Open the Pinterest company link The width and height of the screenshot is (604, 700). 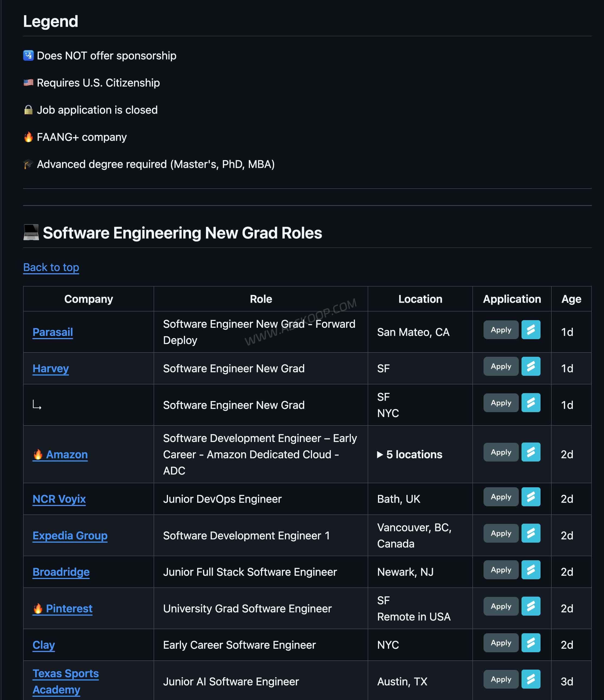pyautogui.click(x=62, y=609)
